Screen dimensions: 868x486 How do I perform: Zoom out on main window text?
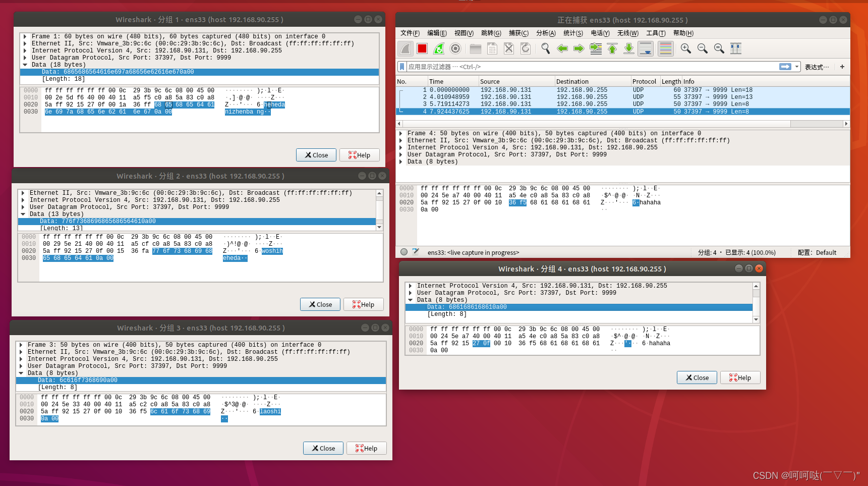[x=702, y=48]
